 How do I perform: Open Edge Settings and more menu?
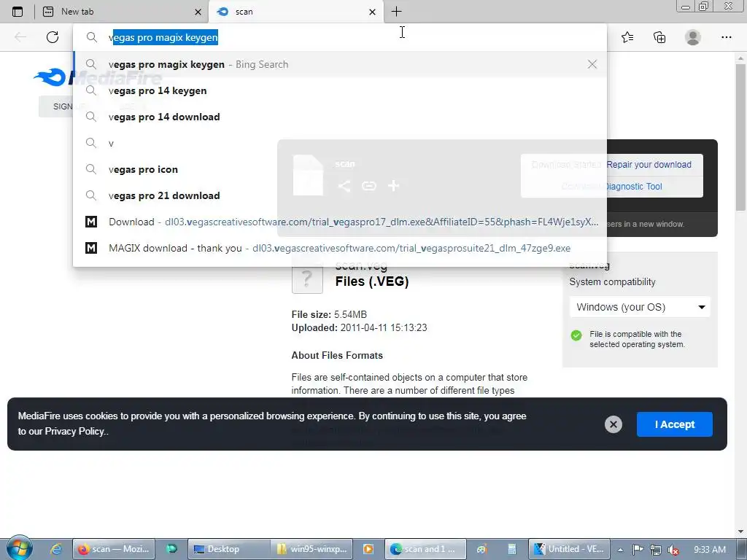click(726, 37)
